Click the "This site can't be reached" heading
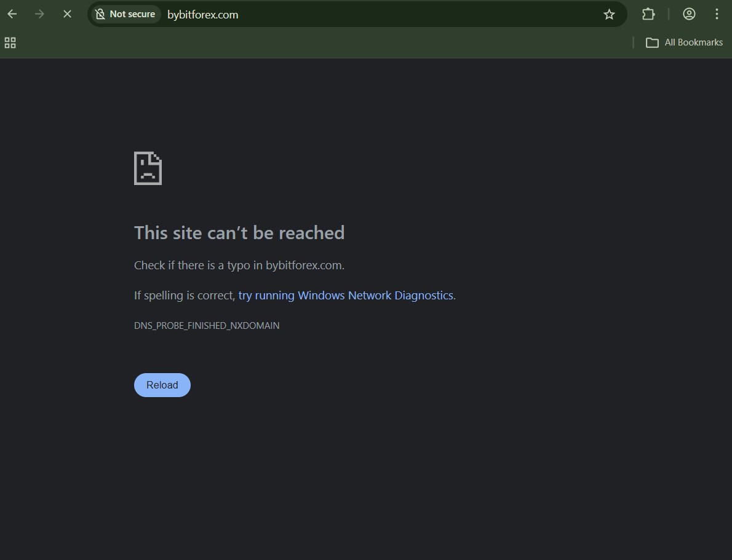The height and width of the screenshot is (560, 732). point(239,233)
